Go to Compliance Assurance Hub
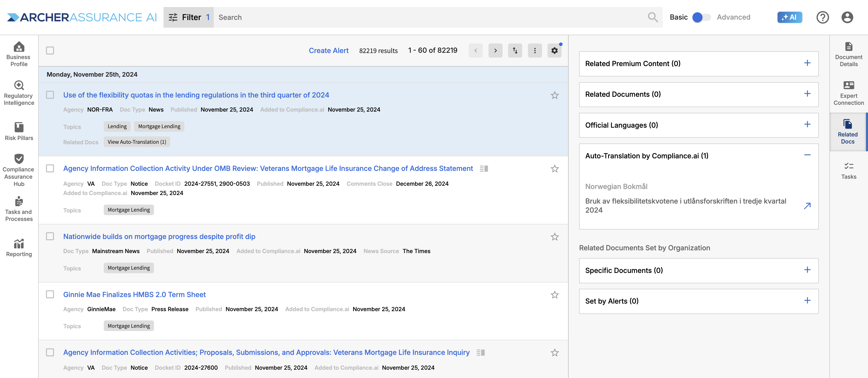This screenshot has width=868, height=378. tap(19, 170)
